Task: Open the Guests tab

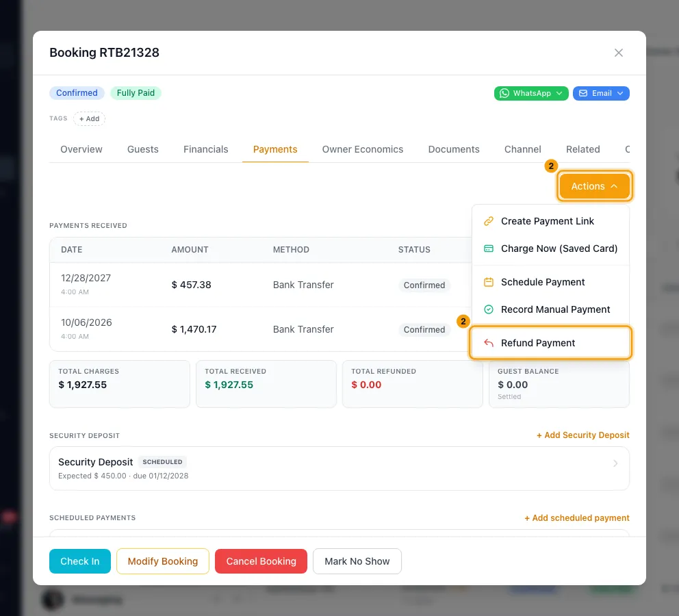Action: (x=143, y=149)
